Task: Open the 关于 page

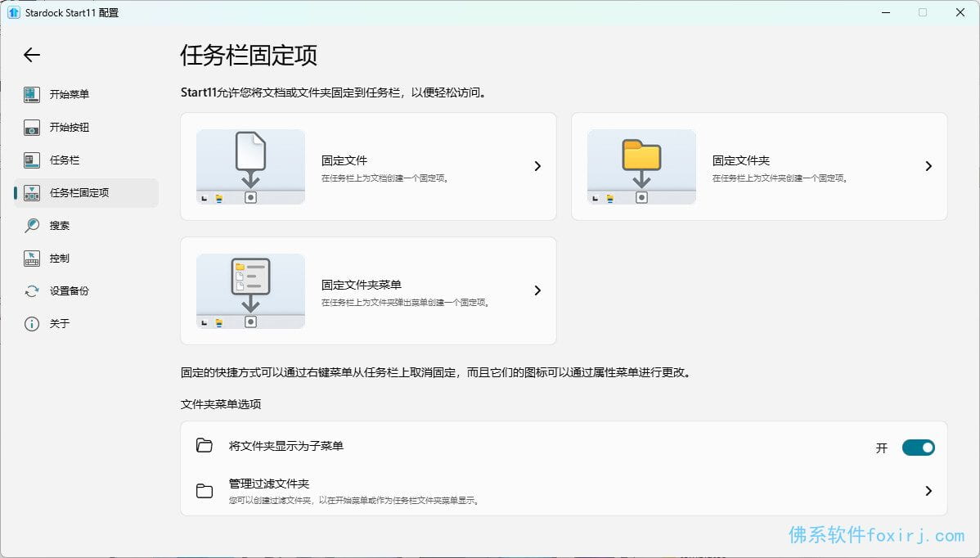Action: click(86, 324)
